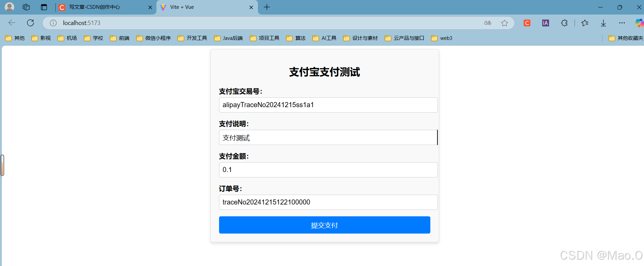
Task: Click the 支付说明 label
Action: tap(234, 124)
